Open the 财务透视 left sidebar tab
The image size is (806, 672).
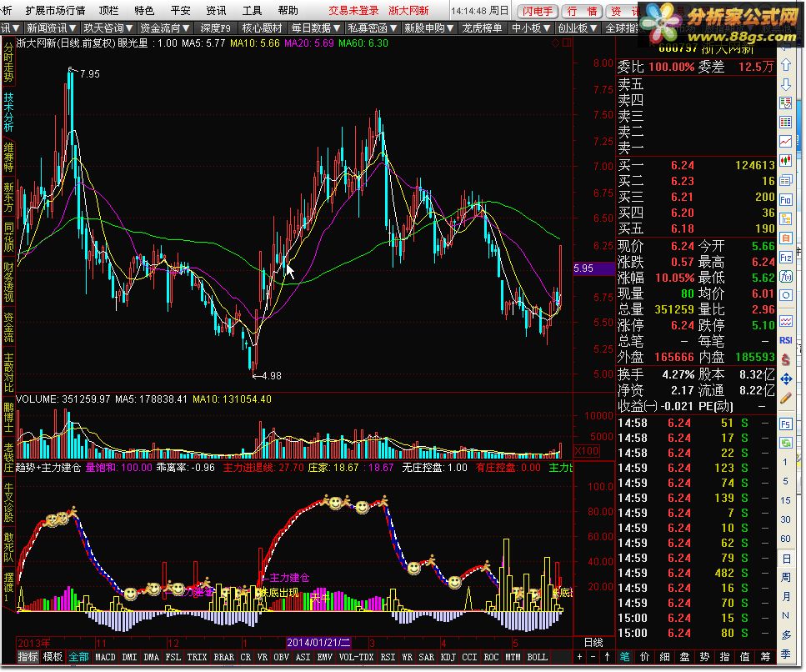[x=8, y=282]
